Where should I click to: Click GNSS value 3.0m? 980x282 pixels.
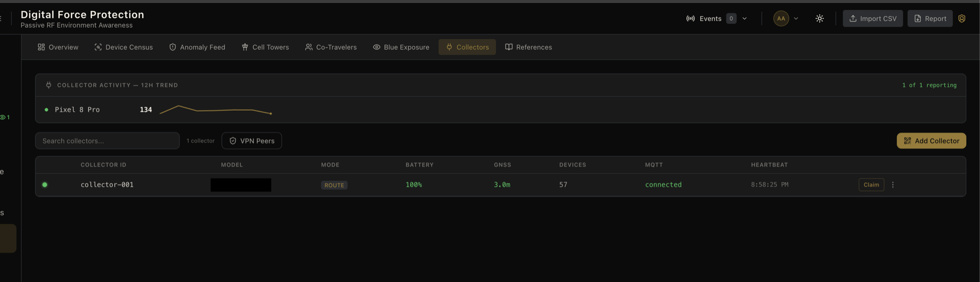(x=502, y=185)
